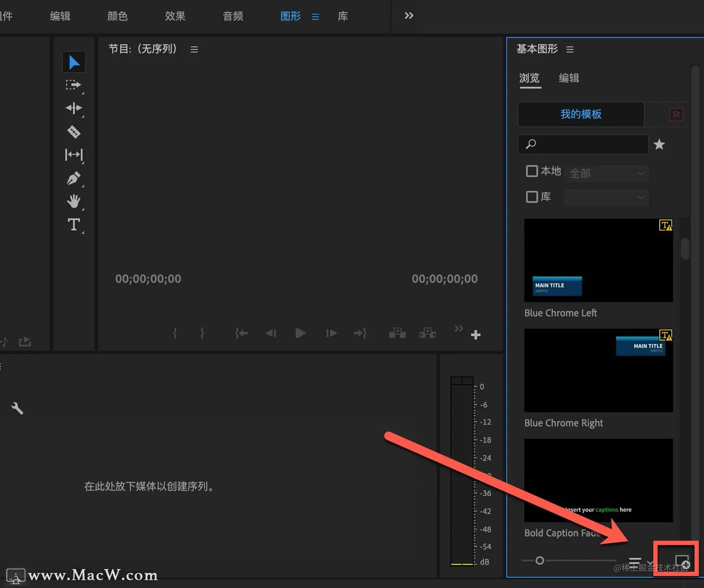Install Motion Graphics template icon
This screenshot has height=588, width=704.
tap(683, 562)
